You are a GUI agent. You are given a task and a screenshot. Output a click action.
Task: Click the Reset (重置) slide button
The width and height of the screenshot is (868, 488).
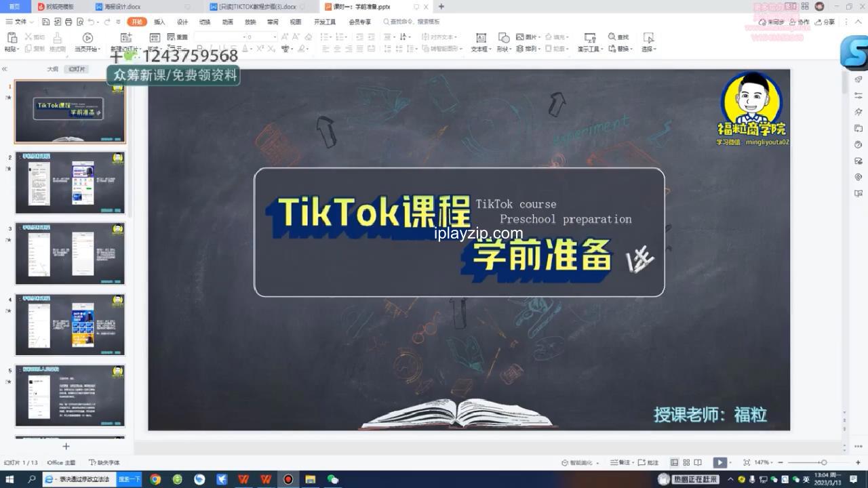pos(178,37)
